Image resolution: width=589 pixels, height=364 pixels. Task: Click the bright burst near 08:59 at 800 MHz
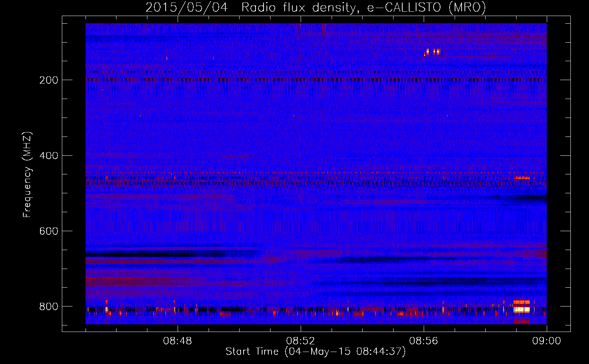[x=521, y=309]
